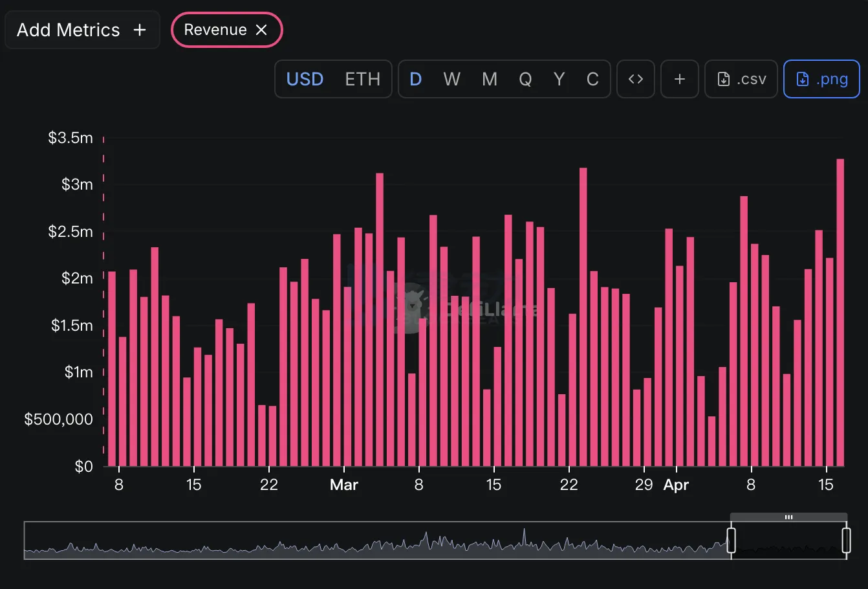Open the embed code icon button
Viewport: 868px width, 589px height.
coord(636,79)
